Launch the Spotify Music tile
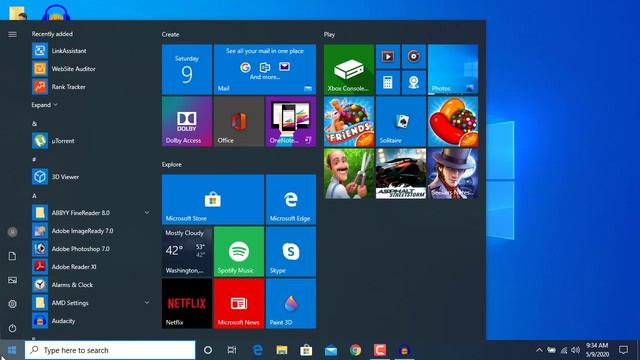This screenshot has width=640, height=360. click(x=239, y=252)
